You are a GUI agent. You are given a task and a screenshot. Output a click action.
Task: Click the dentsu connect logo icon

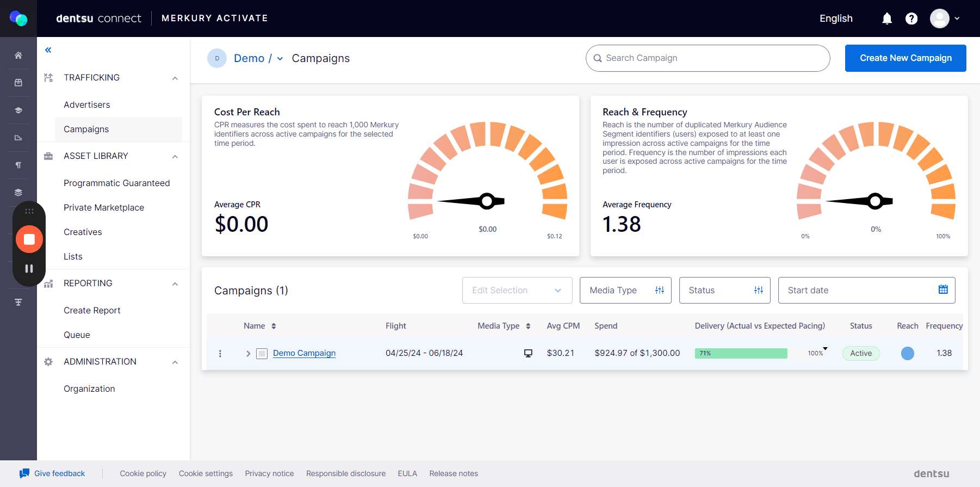18,19
